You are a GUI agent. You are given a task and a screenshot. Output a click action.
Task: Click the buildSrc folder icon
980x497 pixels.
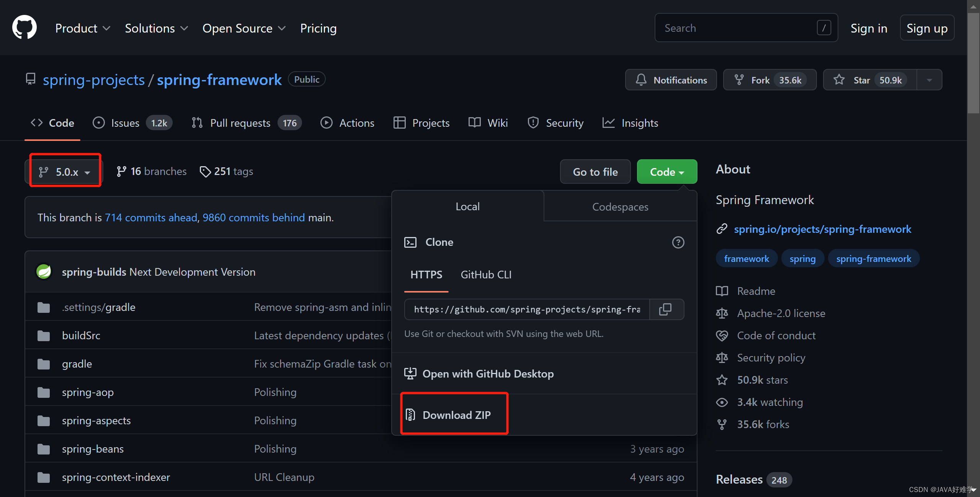pyautogui.click(x=44, y=335)
